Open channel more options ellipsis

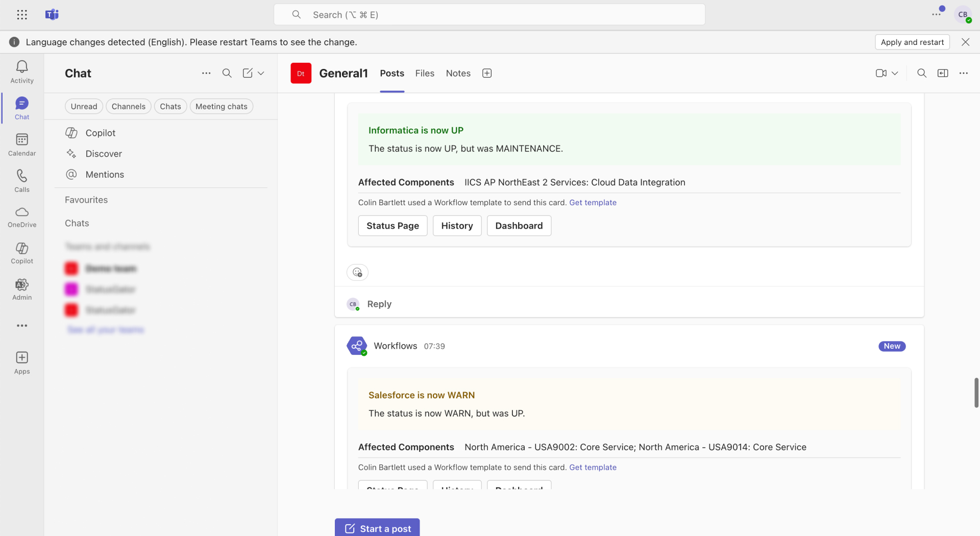coord(964,73)
